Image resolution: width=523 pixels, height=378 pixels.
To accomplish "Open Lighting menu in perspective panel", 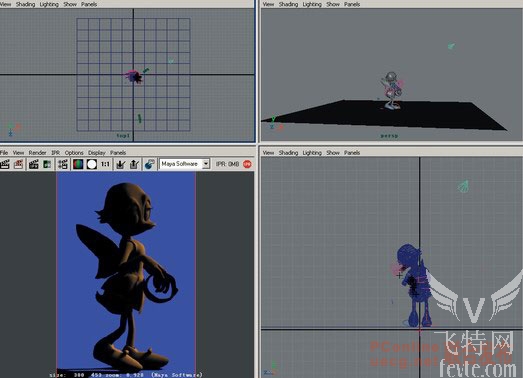I will click(312, 4).
